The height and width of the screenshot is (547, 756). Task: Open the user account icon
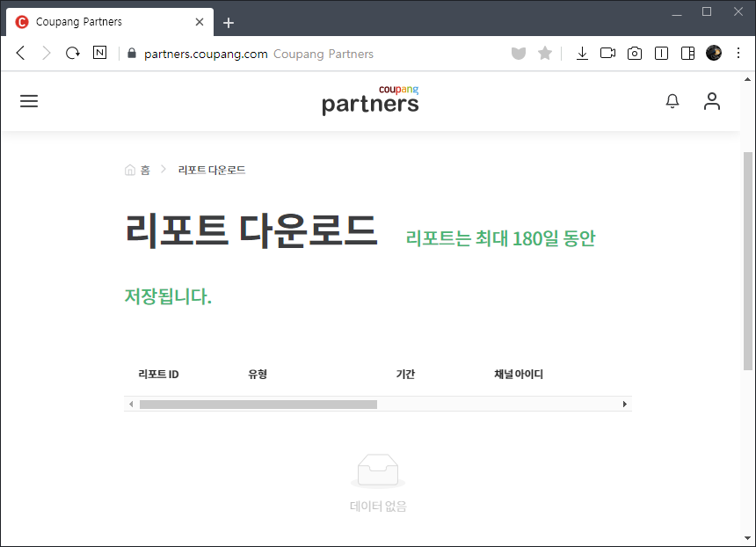[x=712, y=101]
